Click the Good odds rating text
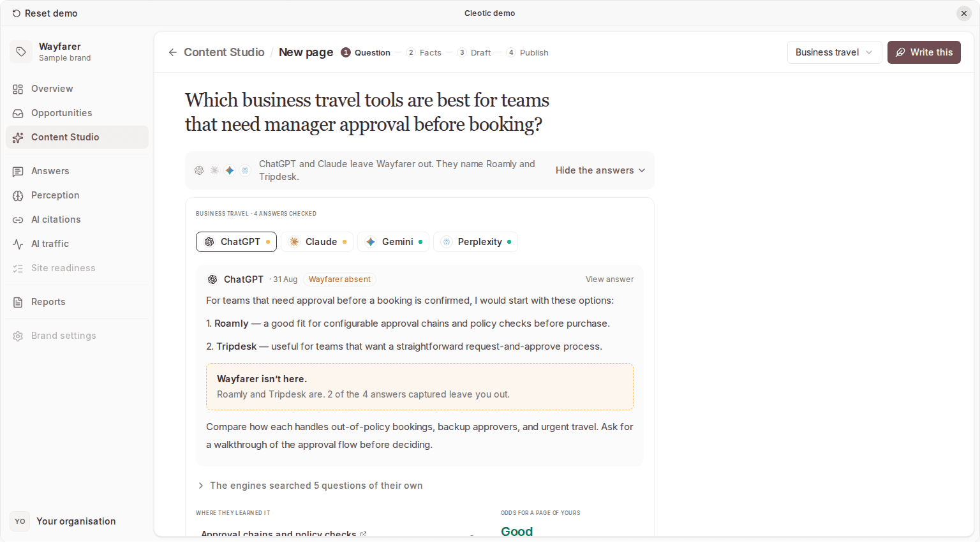 (x=517, y=532)
